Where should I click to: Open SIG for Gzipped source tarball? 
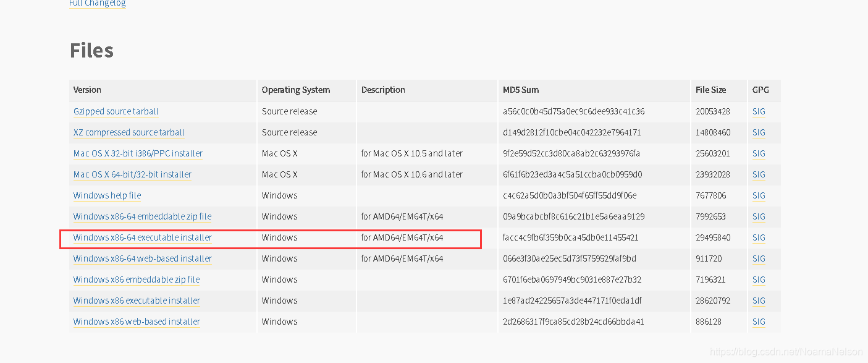(x=759, y=111)
